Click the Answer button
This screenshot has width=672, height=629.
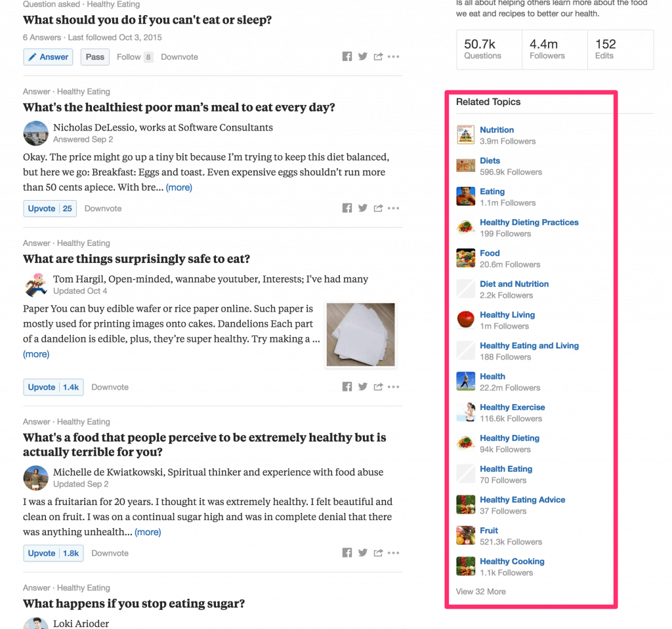pos(48,57)
